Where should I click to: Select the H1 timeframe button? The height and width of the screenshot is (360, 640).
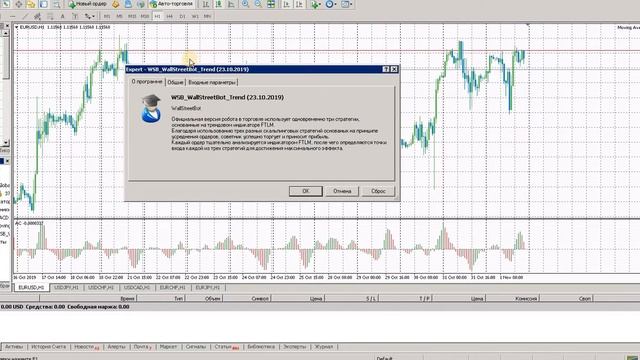point(158,16)
